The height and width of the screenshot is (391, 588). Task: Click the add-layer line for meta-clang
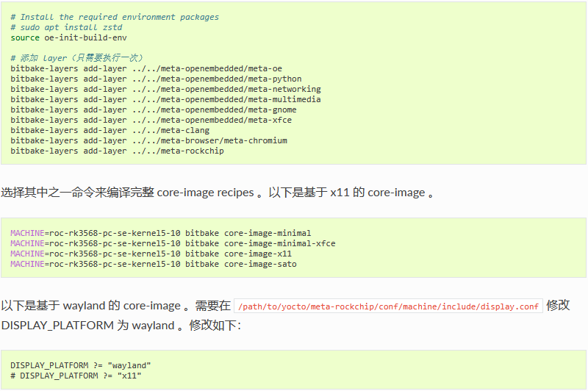(110, 131)
